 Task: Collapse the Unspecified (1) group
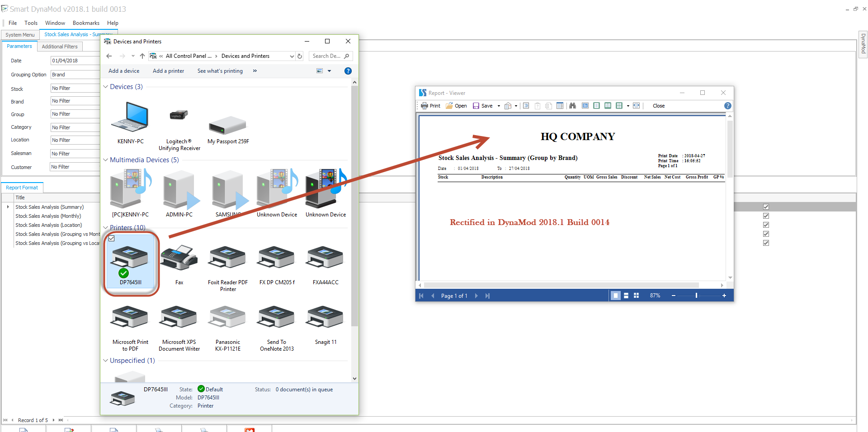pos(105,360)
